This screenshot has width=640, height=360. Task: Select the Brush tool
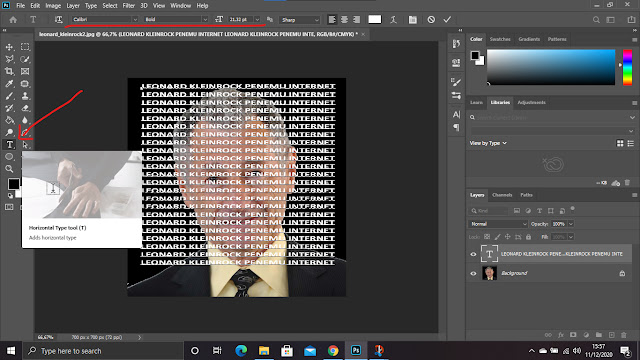coord(9,96)
